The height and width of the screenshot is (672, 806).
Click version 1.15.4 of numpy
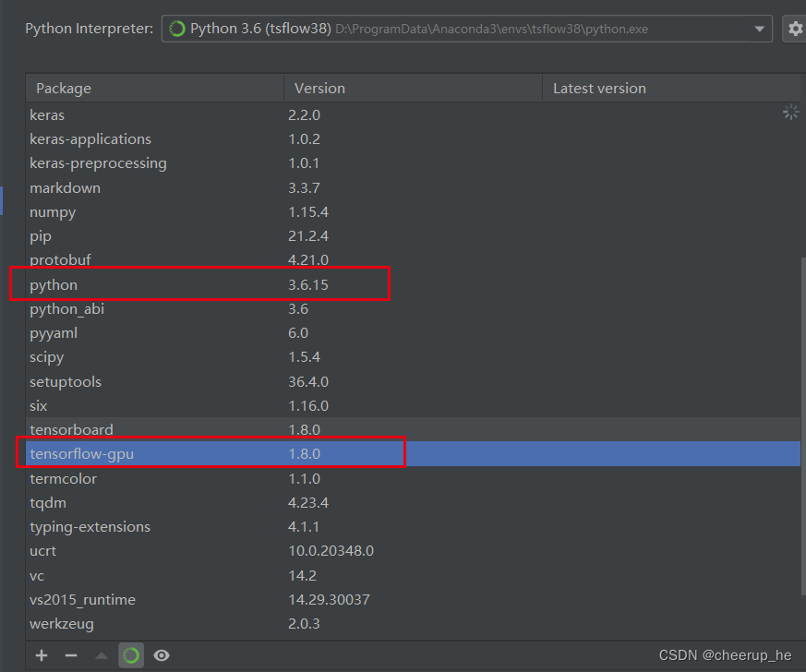pos(307,211)
